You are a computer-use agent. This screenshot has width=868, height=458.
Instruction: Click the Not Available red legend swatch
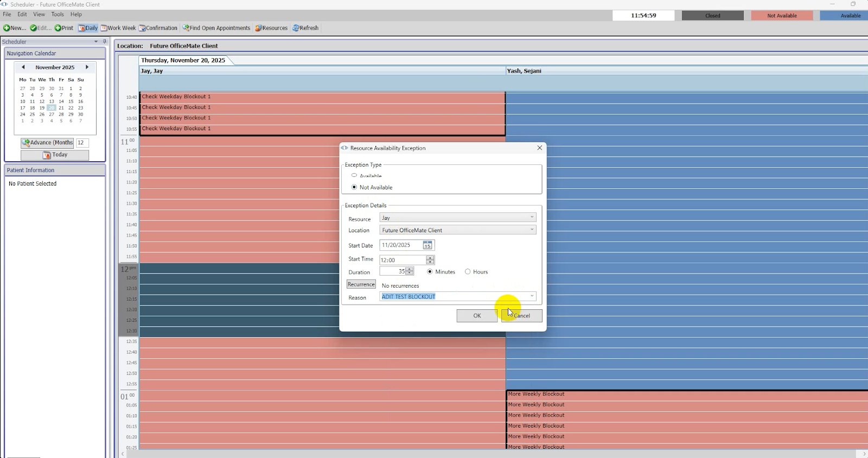point(782,16)
